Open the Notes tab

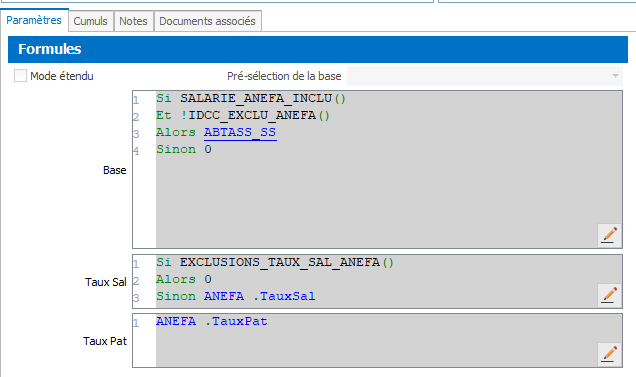pyautogui.click(x=133, y=21)
